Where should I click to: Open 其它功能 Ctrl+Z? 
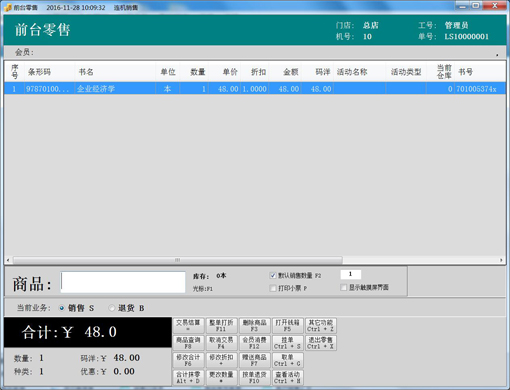(320, 325)
